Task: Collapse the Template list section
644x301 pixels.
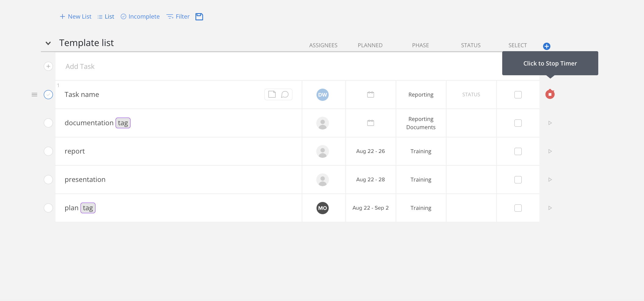Action: pyautogui.click(x=48, y=43)
